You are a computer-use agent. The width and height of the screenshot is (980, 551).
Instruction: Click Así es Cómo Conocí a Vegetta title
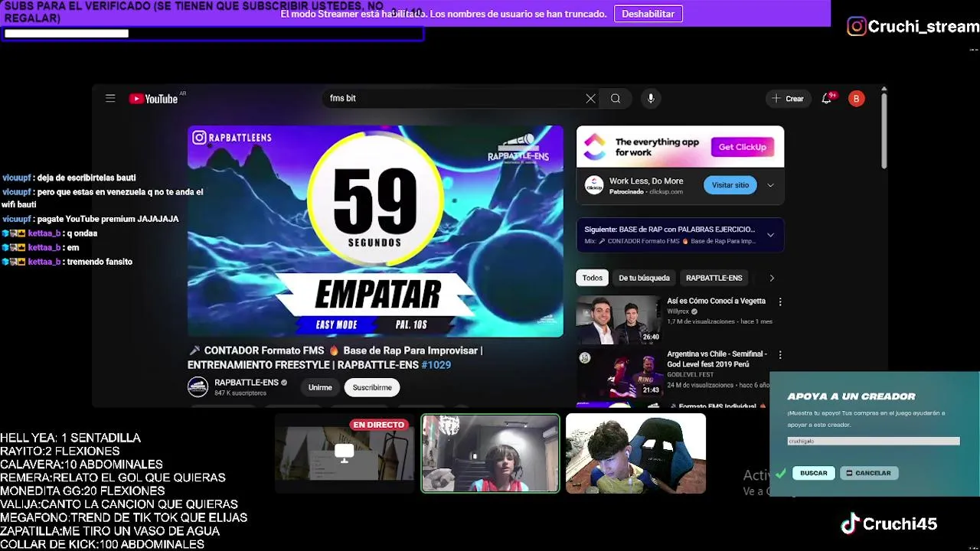pyautogui.click(x=716, y=301)
